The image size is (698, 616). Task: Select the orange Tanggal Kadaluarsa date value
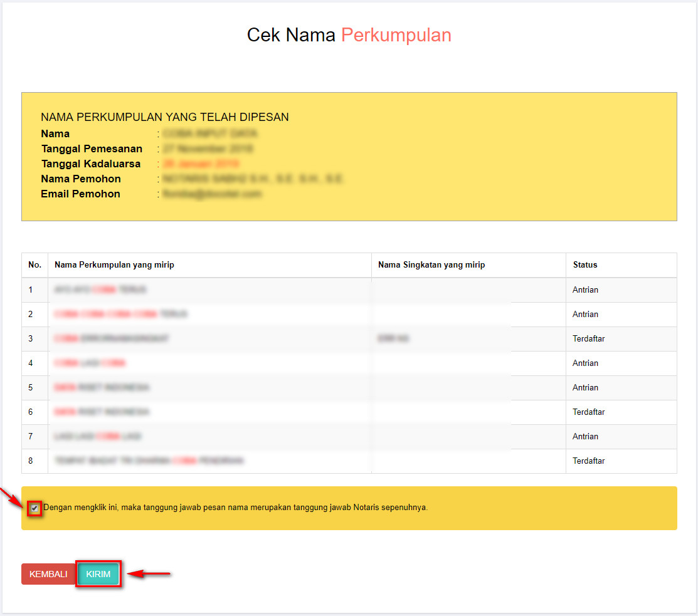click(x=201, y=164)
